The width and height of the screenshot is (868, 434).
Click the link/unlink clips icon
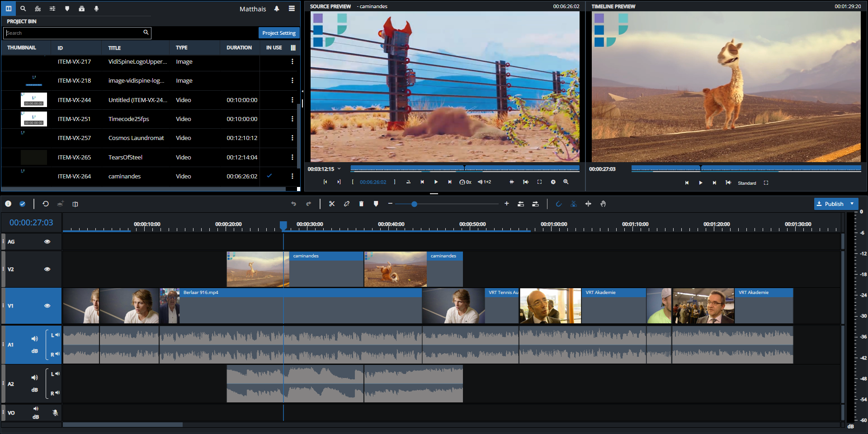tap(347, 204)
